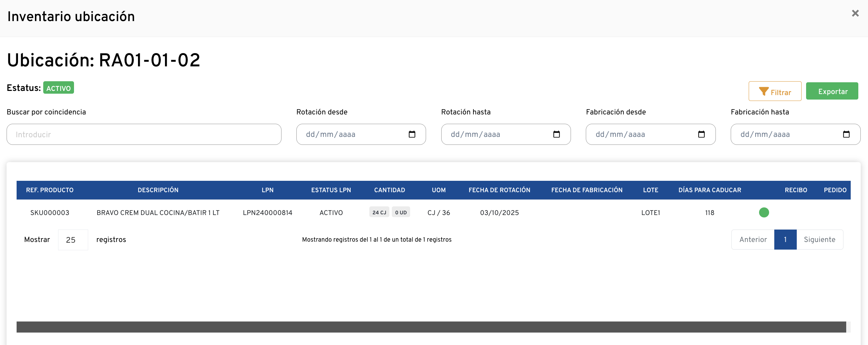Image resolution: width=868 pixels, height=345 pixels.
Task: Open the records-per-page selector showing 25
Action: pyautogui.click(x=73, y=240)
